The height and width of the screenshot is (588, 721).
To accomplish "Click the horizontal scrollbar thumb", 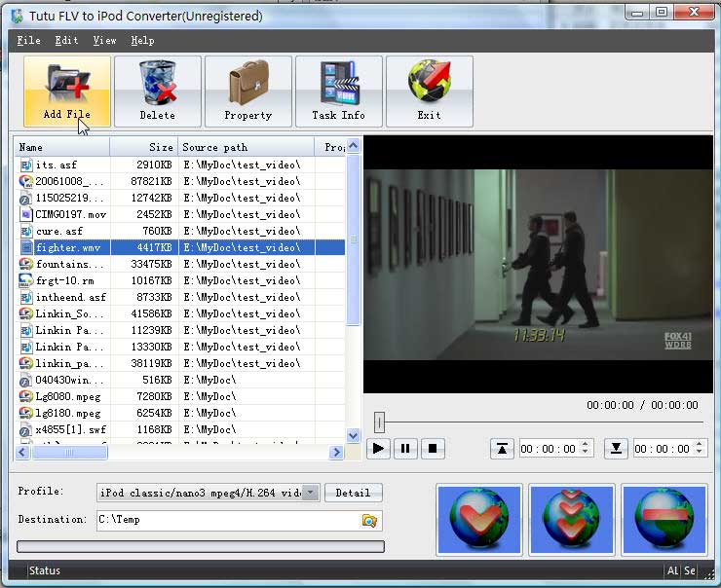I will click(x=69, y=452).
